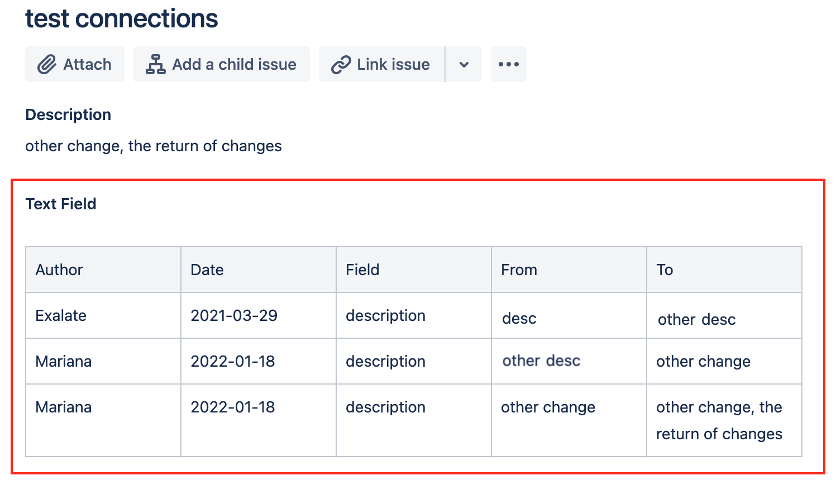Click the Text Field heading
Screen dimensions: 836x504
point(61,204)
